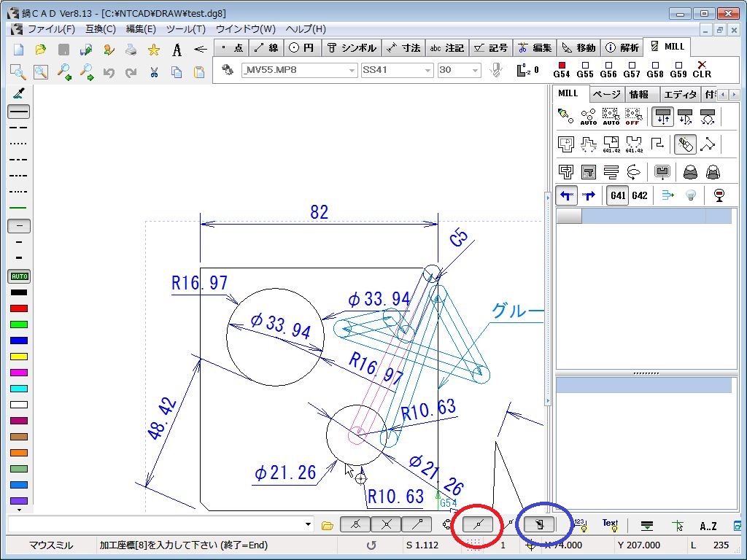Screen dimensions: 747x560
Task: Pick the cyan line color swatch
Action: [x=19, y=389]
